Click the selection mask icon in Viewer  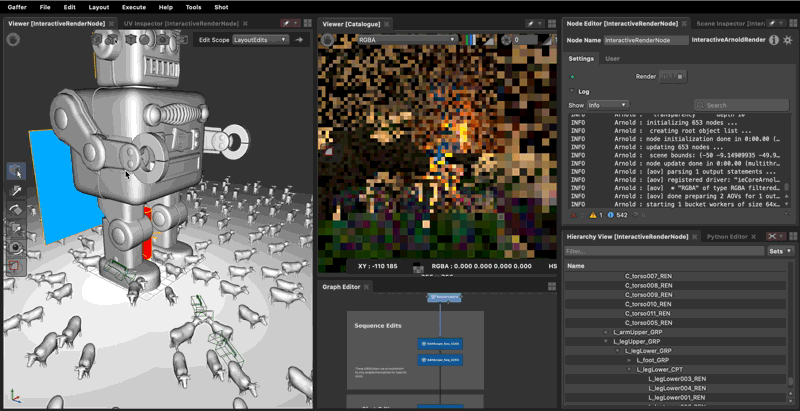click(112, 40)
